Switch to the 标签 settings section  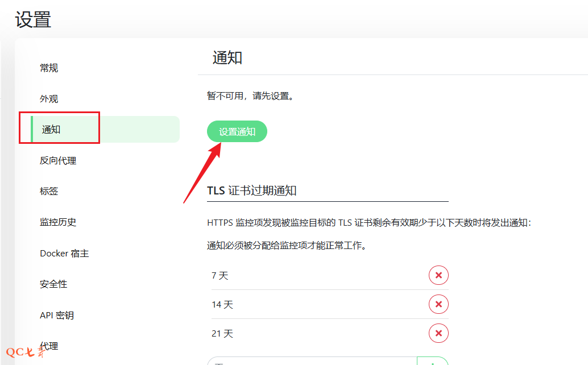click(49, 192)
